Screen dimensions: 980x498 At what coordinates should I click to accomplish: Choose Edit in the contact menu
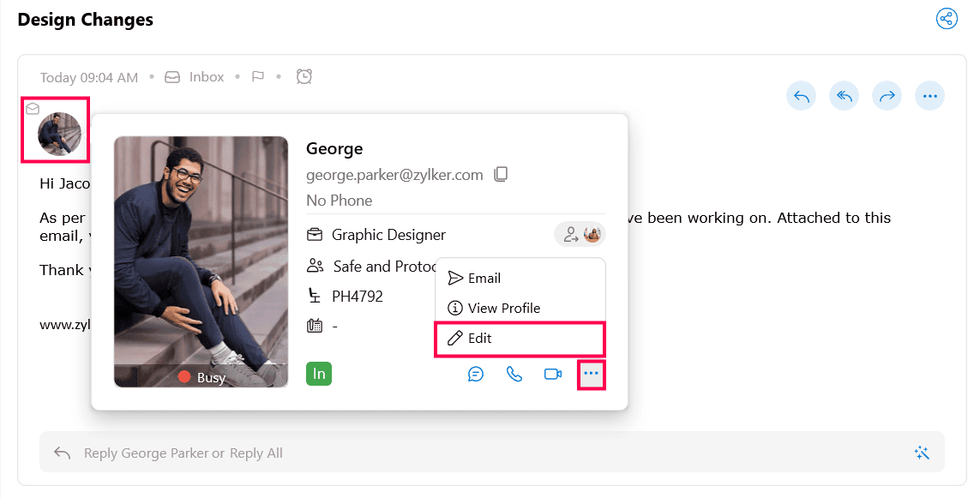[520, 338]
